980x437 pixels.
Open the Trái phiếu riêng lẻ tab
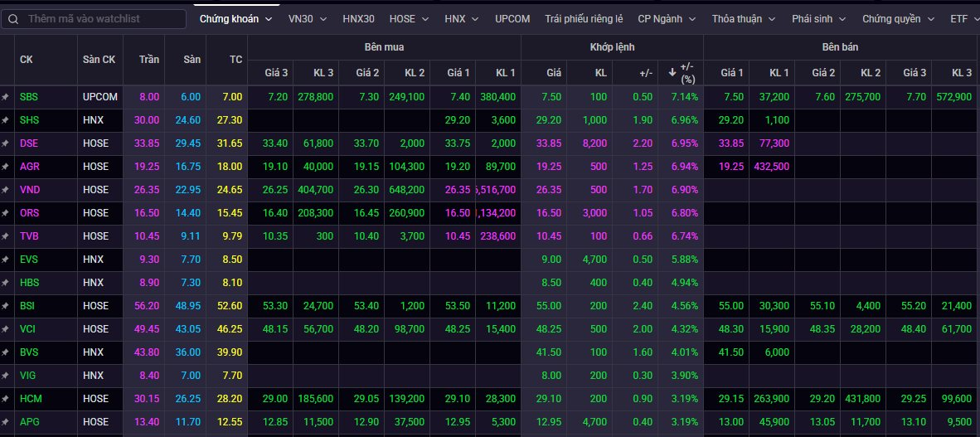click(x=584, y=18)
